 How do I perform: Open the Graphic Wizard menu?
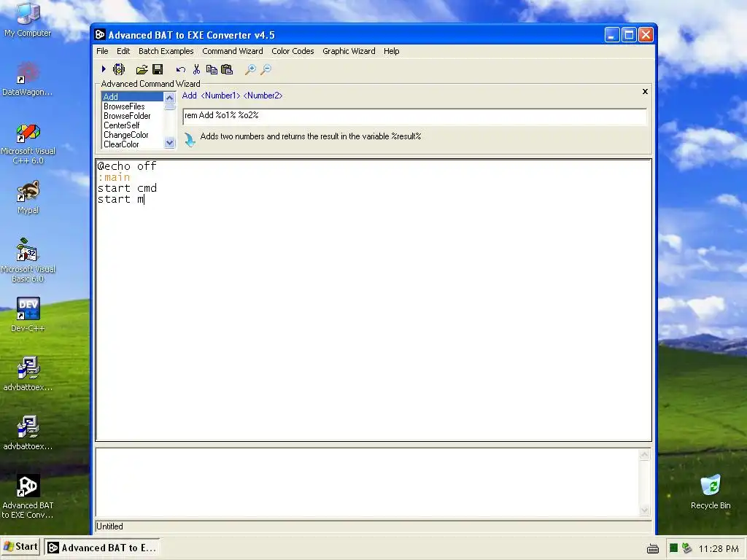pos(349,51)
